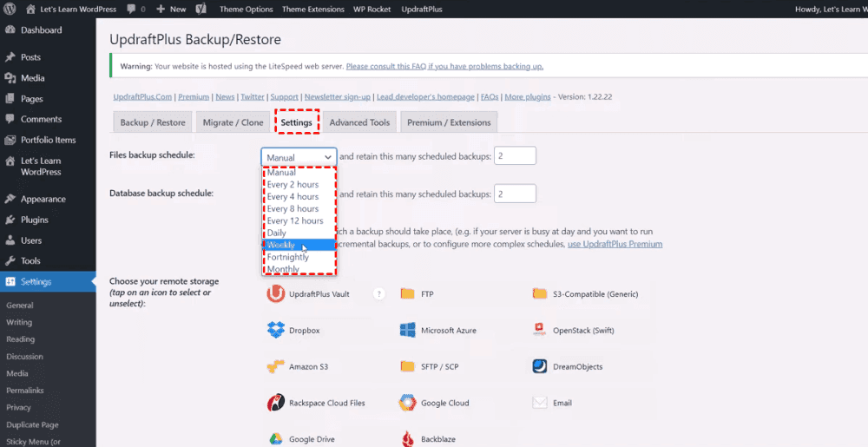Open comments bubble icon in admin bar

pos(131,10)
